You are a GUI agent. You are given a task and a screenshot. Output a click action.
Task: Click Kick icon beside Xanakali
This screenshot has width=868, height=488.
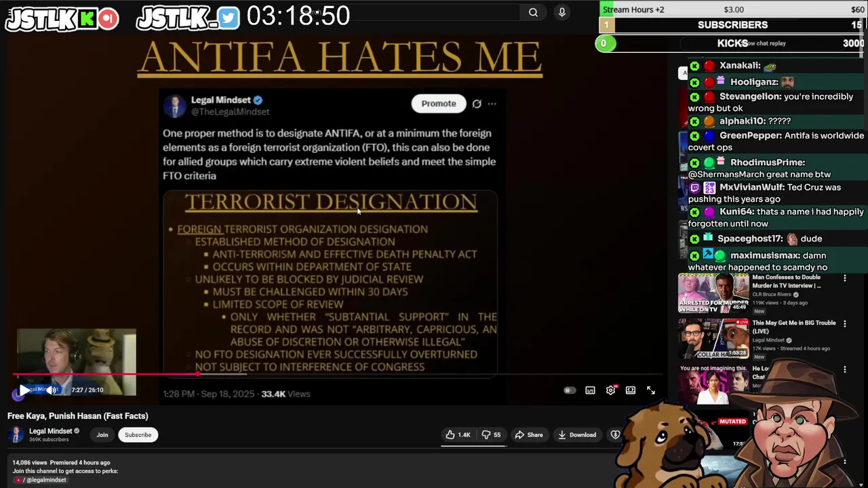(694, 66)
